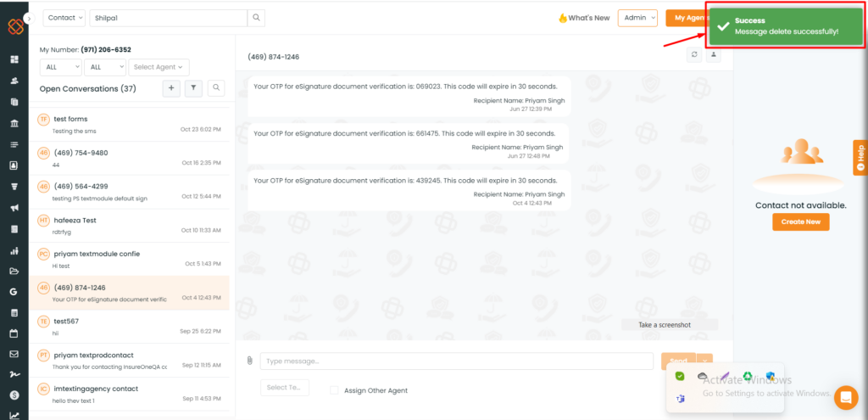Image resolution: width=868 pixels, height=420 pixels.
Task: Click the Create New button
Action: coord(801,221)
